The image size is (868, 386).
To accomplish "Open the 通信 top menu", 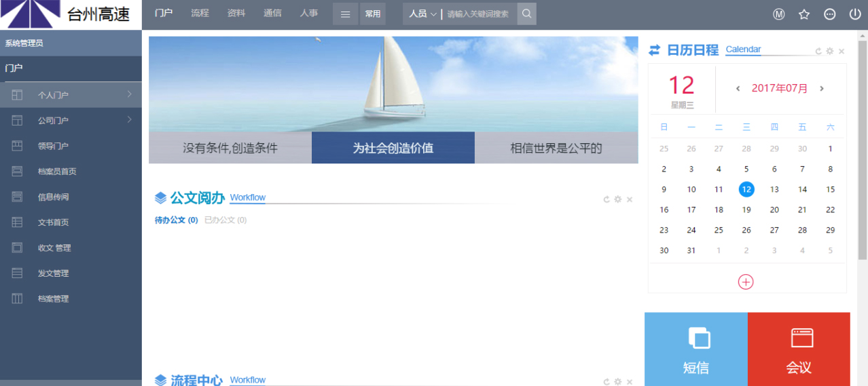I will (272, 13).
